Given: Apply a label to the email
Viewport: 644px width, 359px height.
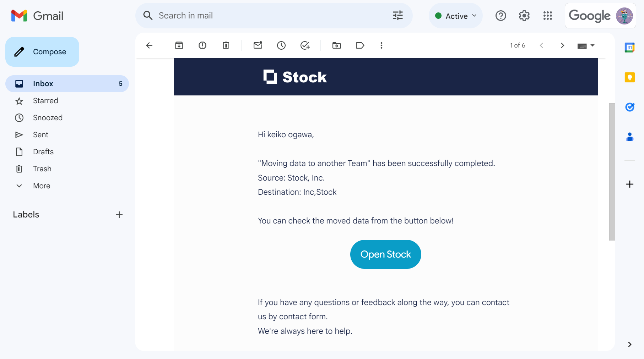Looking at the screenshot, I should coord(360,45).
